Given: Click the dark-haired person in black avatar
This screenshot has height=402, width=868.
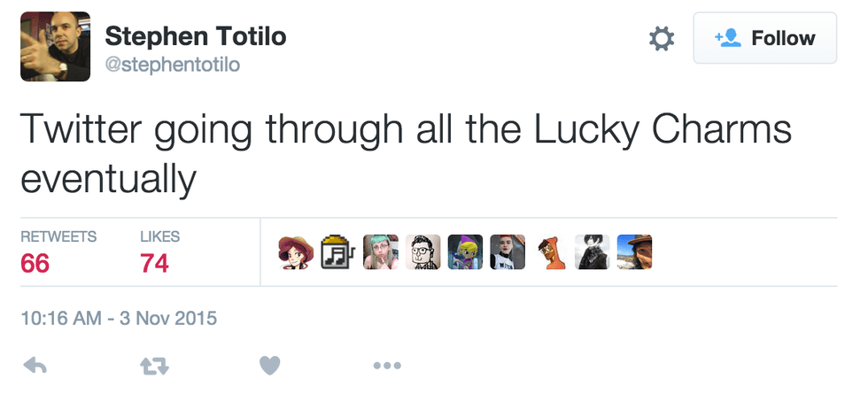Looking at the screenshot, I should pyautogui.click(x=593, y=252).
